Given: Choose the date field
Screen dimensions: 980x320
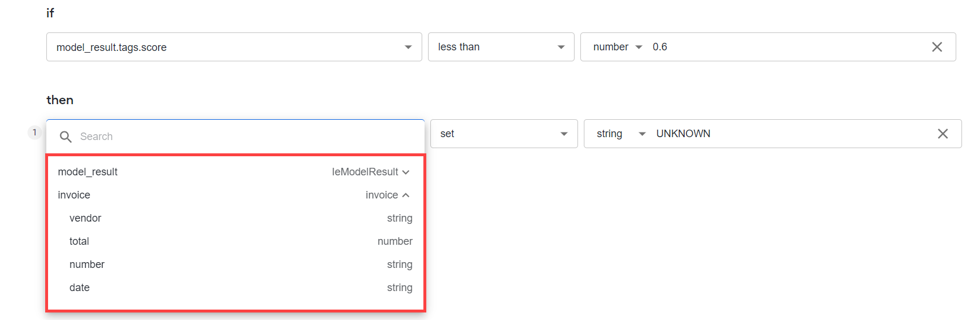Looking at the screenshot, I should tap(235, 288).
